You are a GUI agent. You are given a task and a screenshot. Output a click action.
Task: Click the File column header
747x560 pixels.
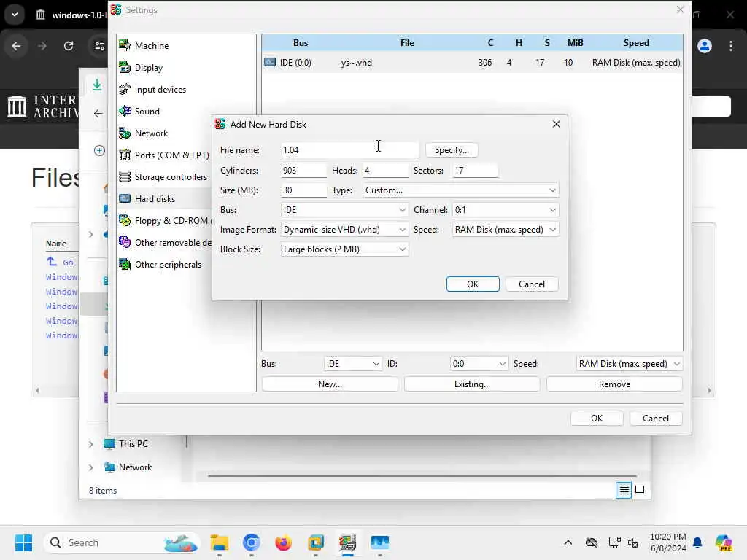click(x=407, y=43)
